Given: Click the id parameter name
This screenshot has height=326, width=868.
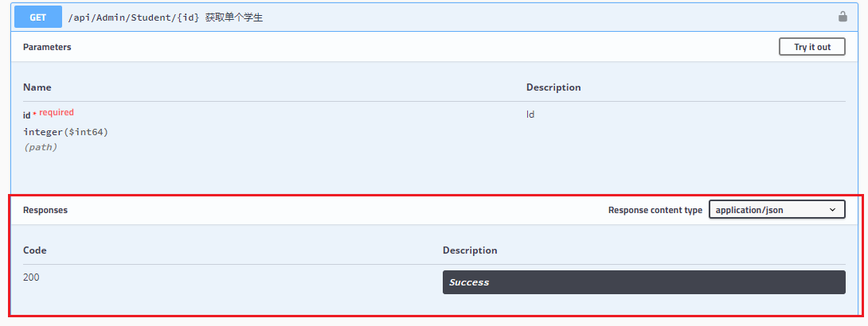Looking at the screenshot, I should click(x=26, y=115).
